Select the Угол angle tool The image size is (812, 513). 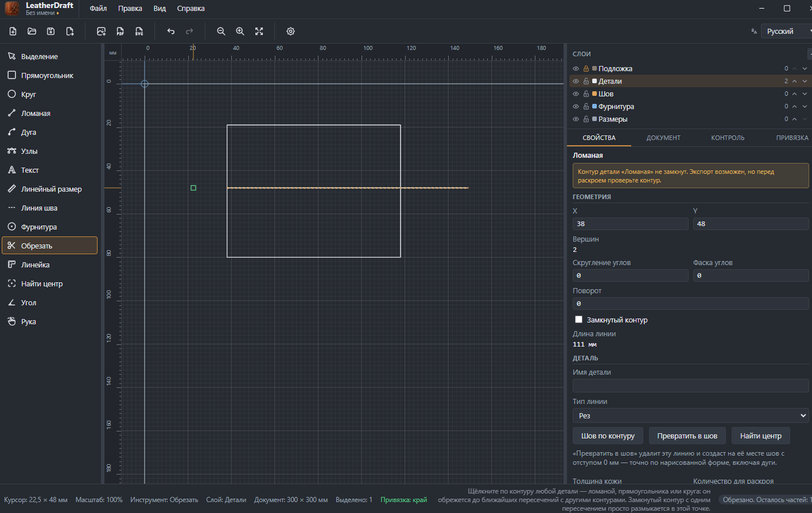pos(50,302)
